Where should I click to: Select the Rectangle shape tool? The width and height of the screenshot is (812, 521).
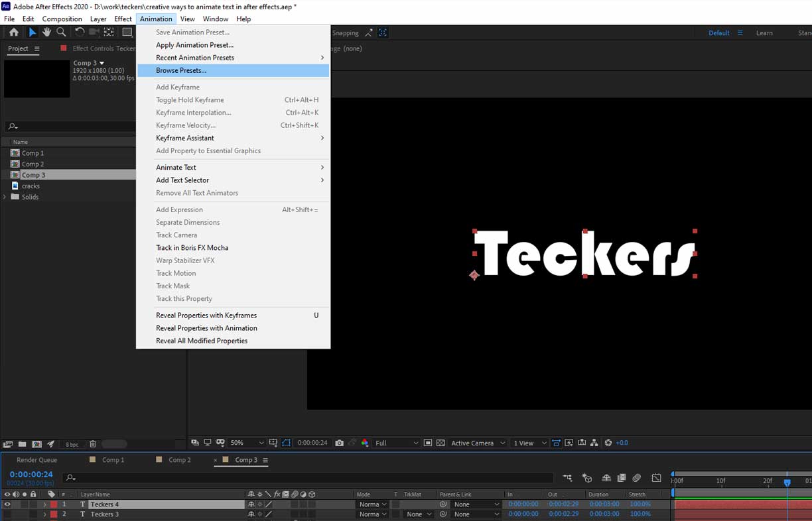[127, 32]
